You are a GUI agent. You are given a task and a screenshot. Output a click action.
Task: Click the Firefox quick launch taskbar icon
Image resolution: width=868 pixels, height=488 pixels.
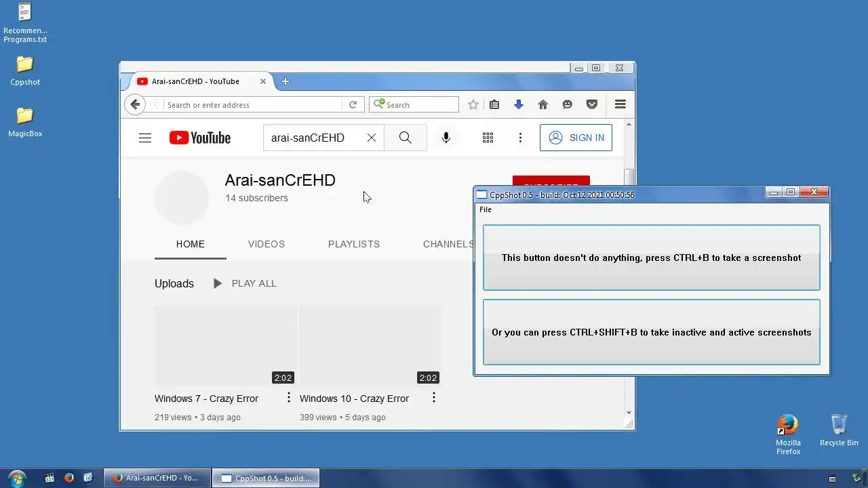coord(68,478)
